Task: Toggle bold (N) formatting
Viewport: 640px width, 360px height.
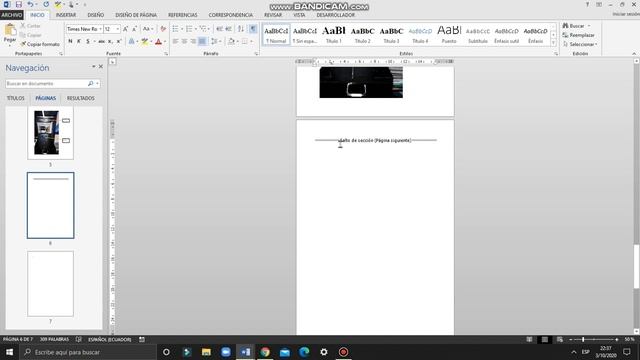Action: pos(70,41)
